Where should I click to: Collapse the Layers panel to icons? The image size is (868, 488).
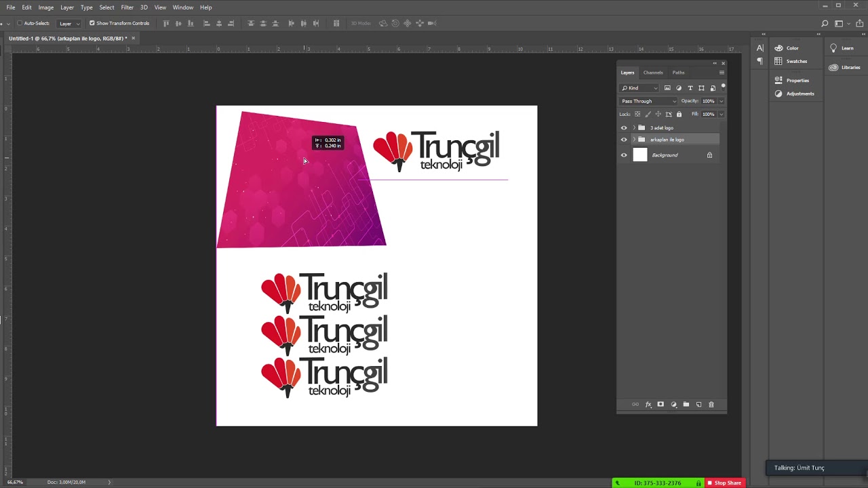[x=715, y=63]
